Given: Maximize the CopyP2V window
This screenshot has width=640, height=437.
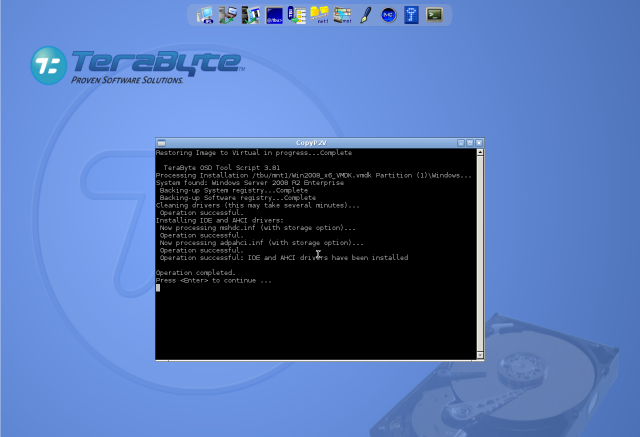Looking at the screenshot, I should click(470, 143).
